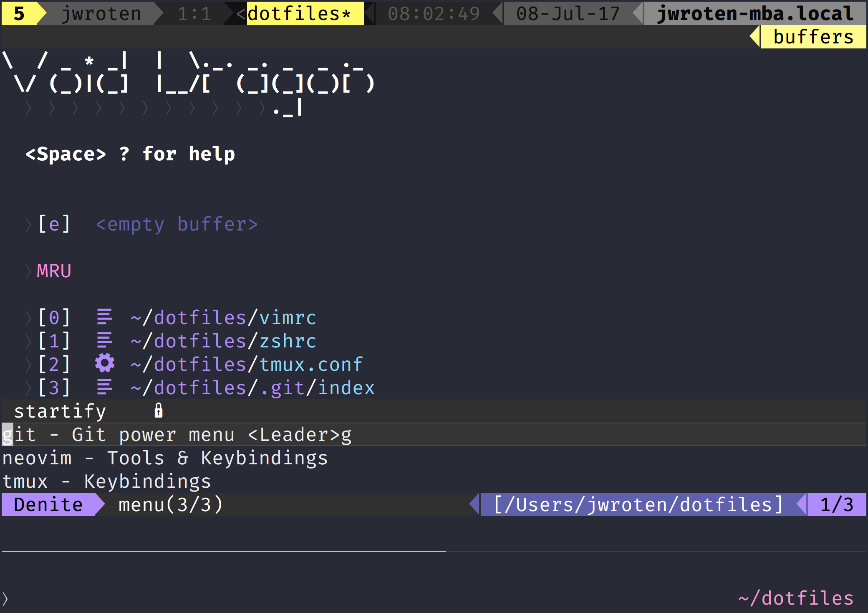Select the Git power menu entry
The height and width of the screenshot is (613, 868).
tap(177, 435)
